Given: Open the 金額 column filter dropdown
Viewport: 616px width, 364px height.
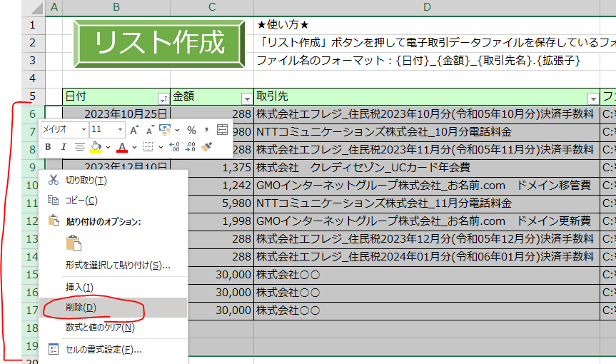Looking at the screenshot, I should pyautogui.click(x=247, y=98).
